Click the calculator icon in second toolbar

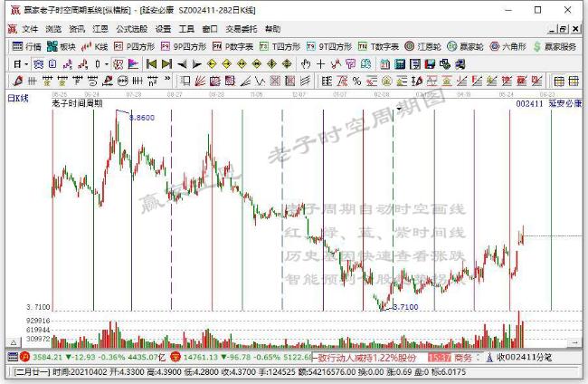click(400, 64)
